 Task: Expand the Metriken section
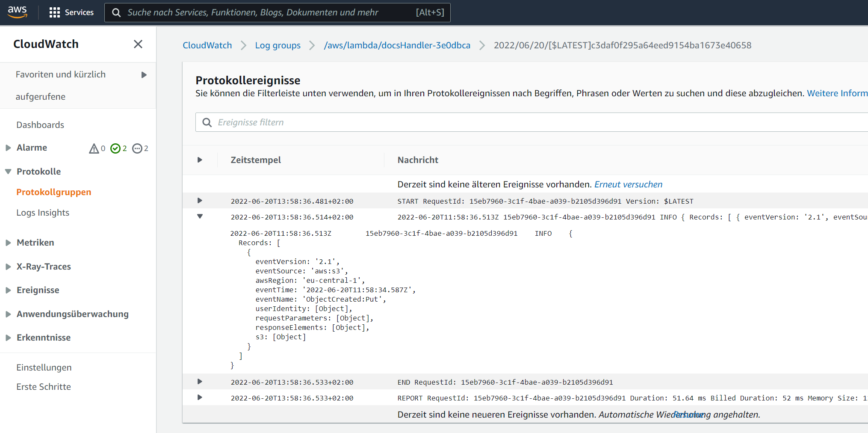(x=8, y=243)
